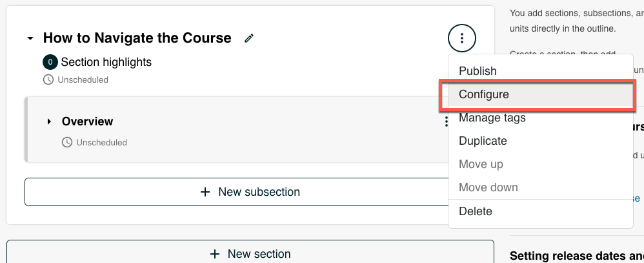Open the Overview subsection's three-dot menu
This screenshot has width=644, height=263.
click(446, 121)
